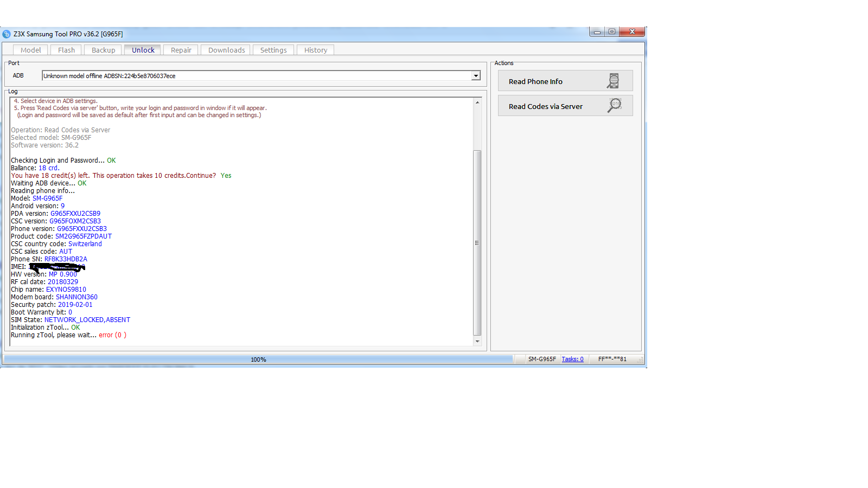
Task: Open the Backup tab
Action: 103,50
